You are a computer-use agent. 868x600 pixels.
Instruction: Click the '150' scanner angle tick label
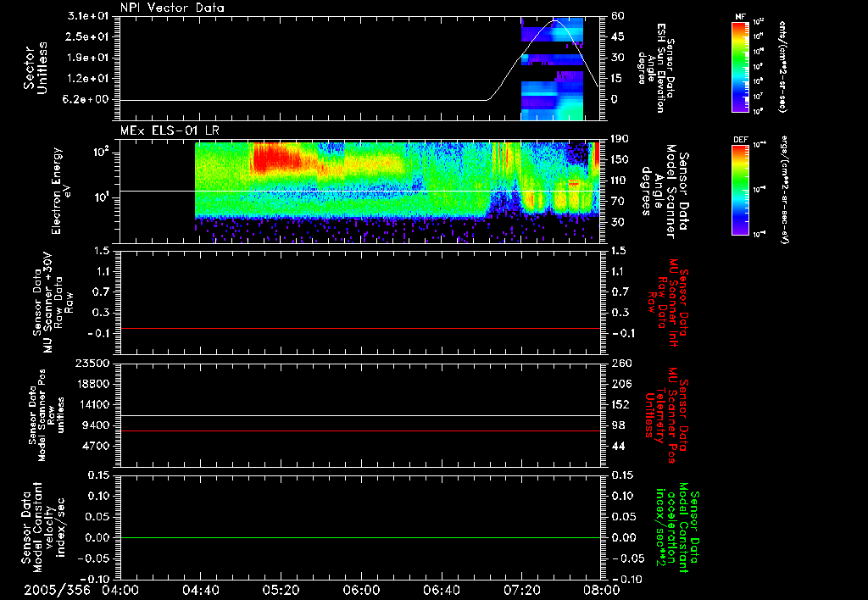coord(620,159)
